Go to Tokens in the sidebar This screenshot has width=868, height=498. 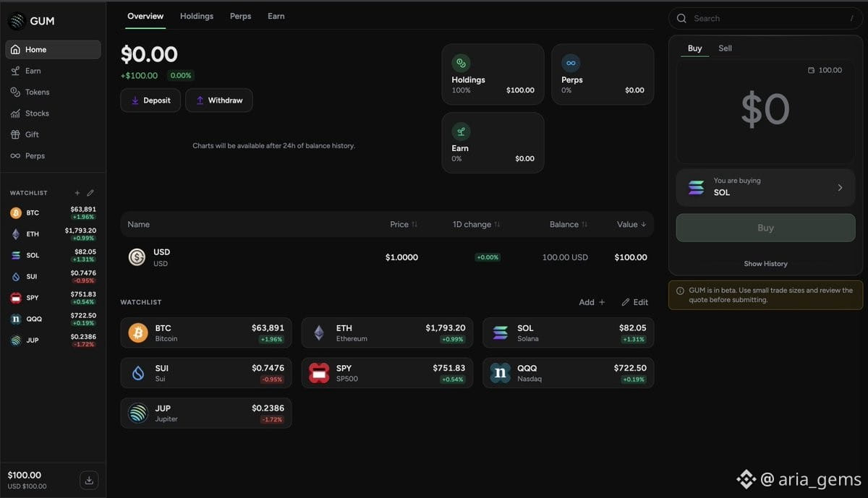coord(53,92)
